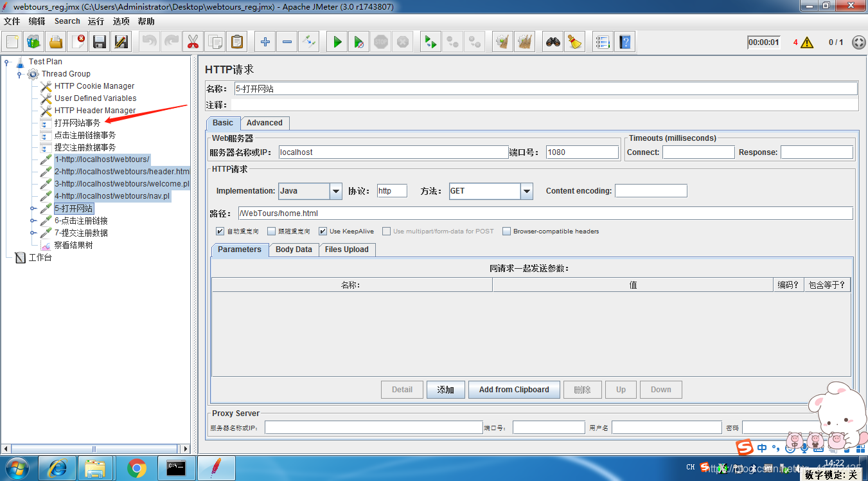Click the Search binoculars icon

553,42
